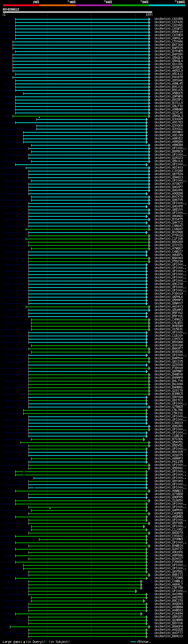Select the UniRef100_B6KVF7 hit label
Screen dimensions: 188x644
tap(169, 349)
